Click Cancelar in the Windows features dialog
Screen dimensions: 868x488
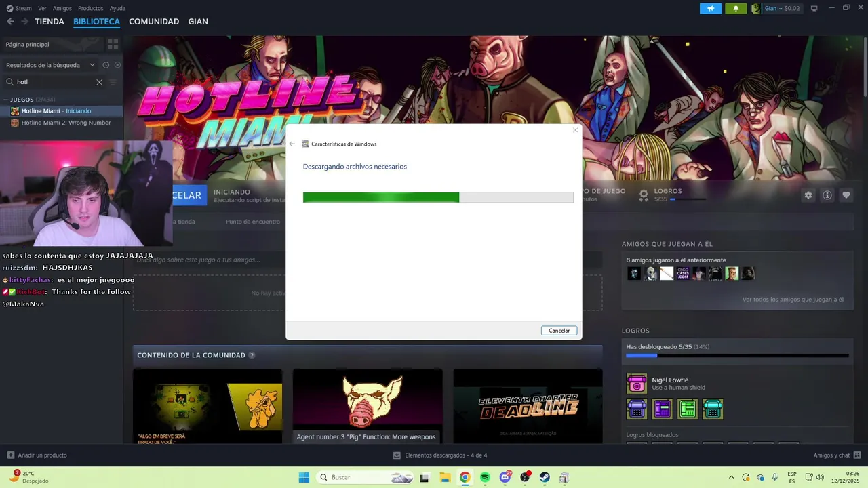(x=559, y=331)
